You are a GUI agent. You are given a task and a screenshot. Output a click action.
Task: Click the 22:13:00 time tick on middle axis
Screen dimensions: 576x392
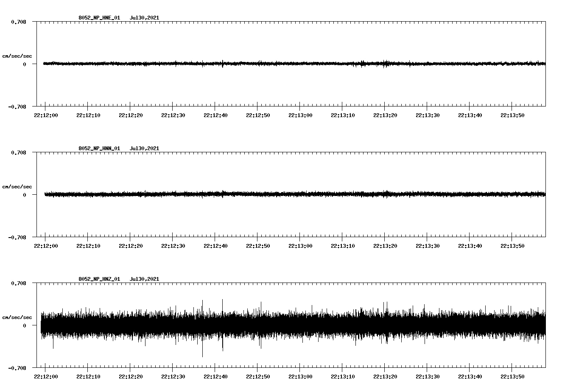(x=300, y=245)
